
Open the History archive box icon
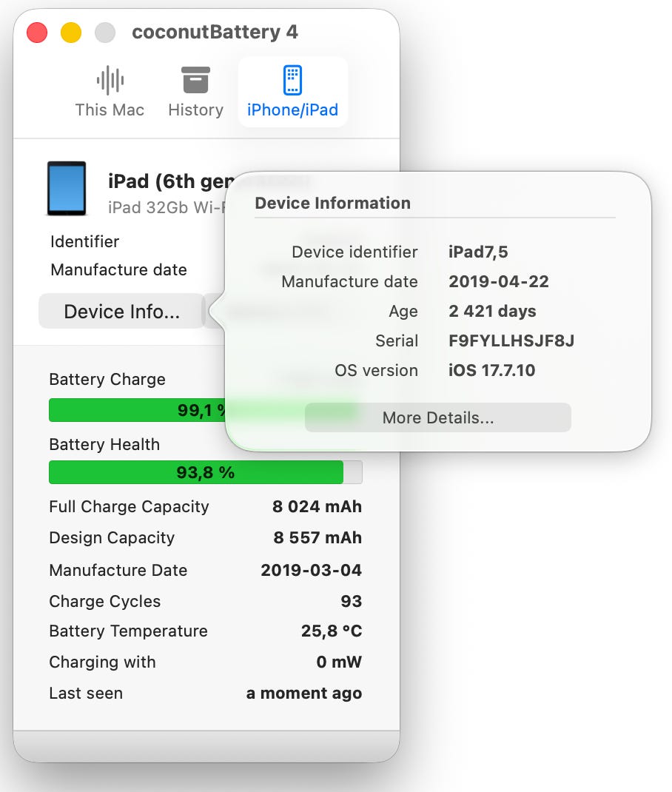[x=195, y=81]
